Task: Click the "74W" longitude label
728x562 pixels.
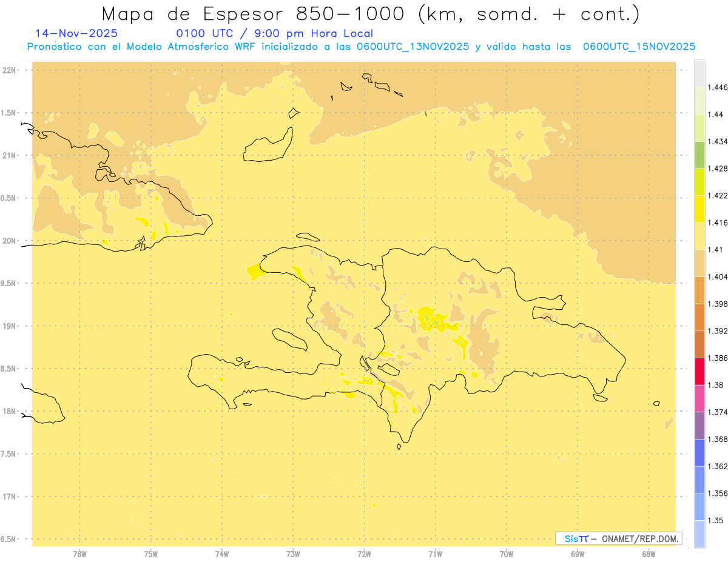Action: click(222, 554)
